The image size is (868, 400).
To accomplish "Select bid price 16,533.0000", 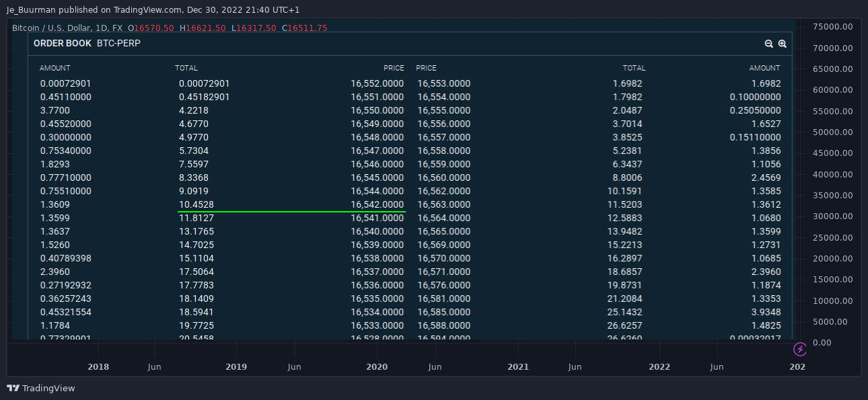I will coord(377,325).
